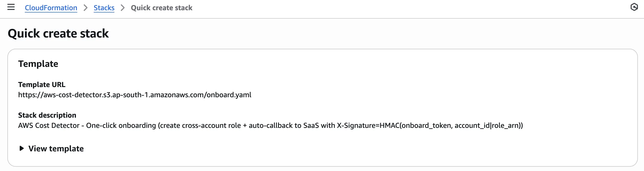Click the CloudFormation breadcrumb entry
644x171 pixels.
click(x=51, y=8)
